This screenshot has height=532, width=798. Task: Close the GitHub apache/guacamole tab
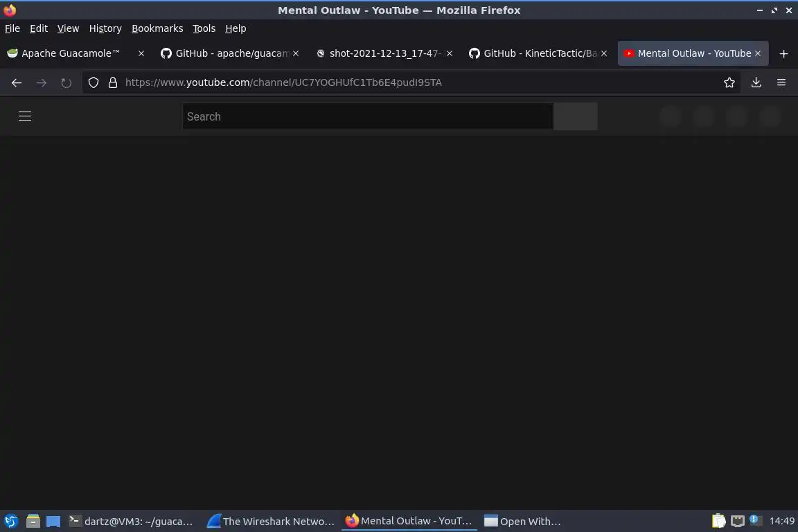pos(296,53)
